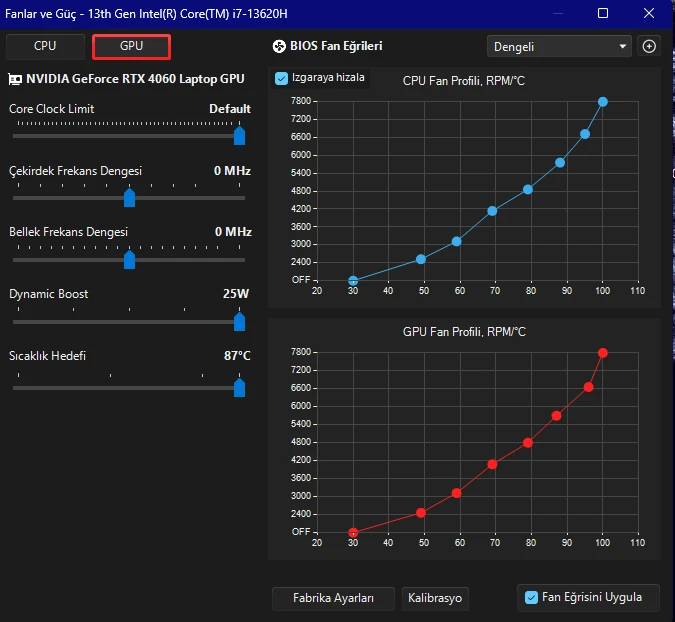Click 'NVIDIA GeForce RTX 4060 Laptop GPU' label
The height and width of the screenshot is (622, 675).
[x=135, y=79]
